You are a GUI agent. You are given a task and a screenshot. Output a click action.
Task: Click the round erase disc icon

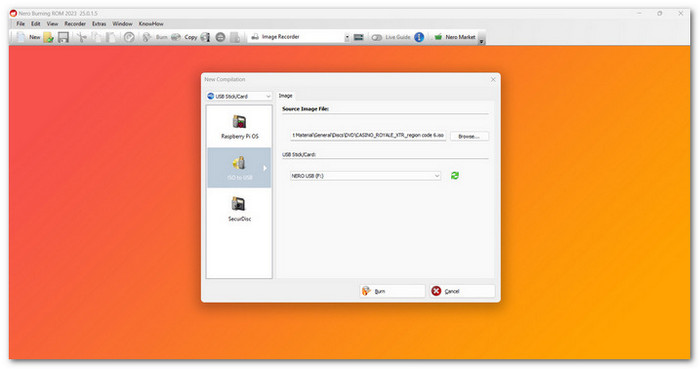220,37
